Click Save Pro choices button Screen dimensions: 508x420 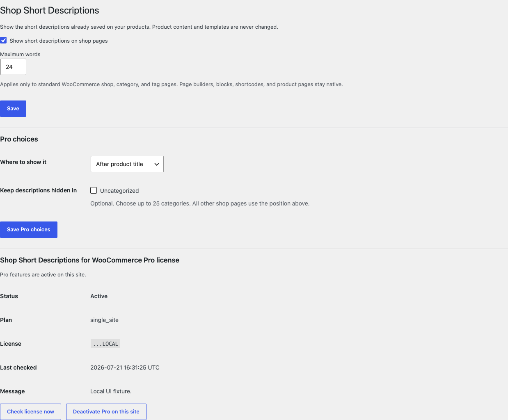pyautogui.click(x=29, y=230)
